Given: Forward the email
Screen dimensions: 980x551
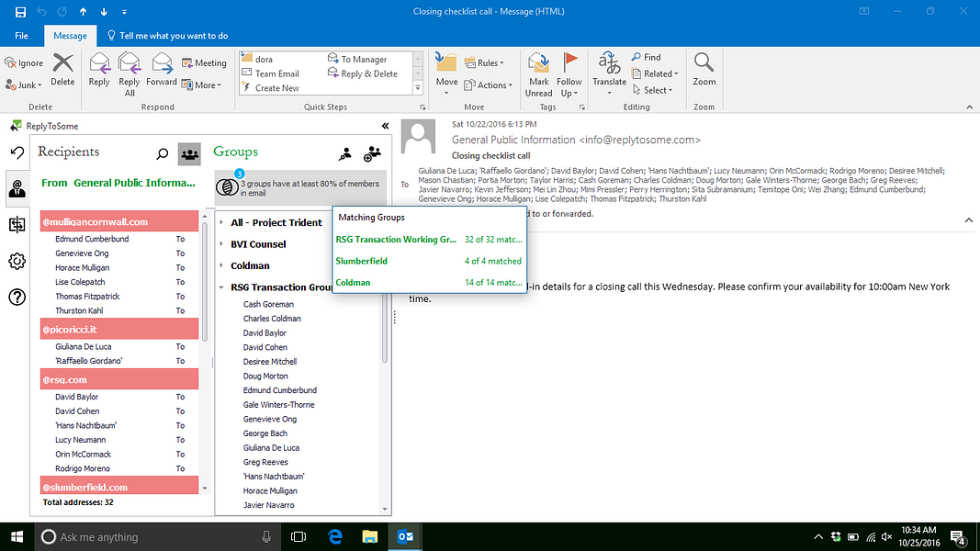Looking at the screenshot, I should [x=162, y=70].
